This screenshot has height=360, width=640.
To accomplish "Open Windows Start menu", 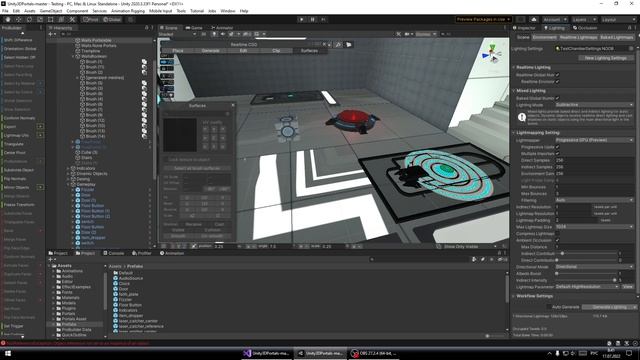I will pos(7,353).
